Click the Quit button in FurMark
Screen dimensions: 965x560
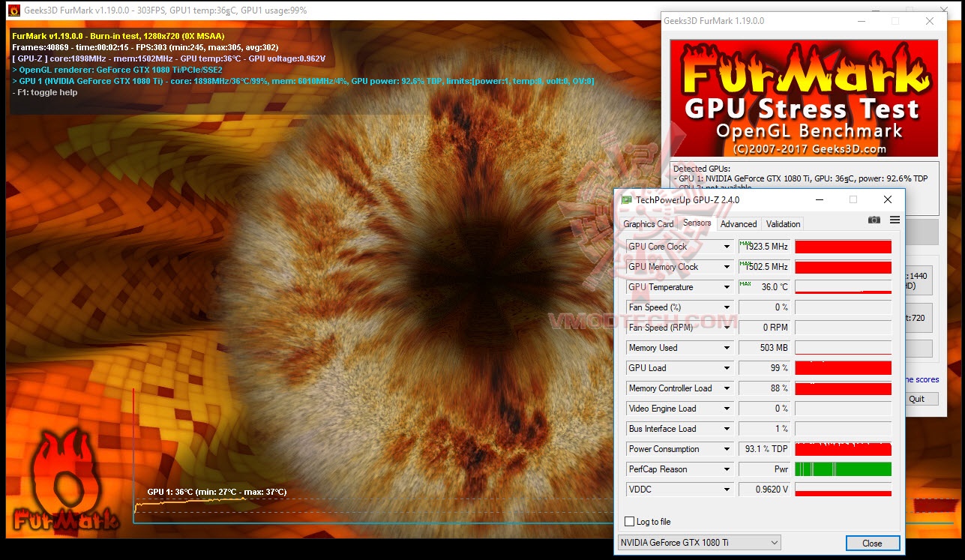coord(917,399)
